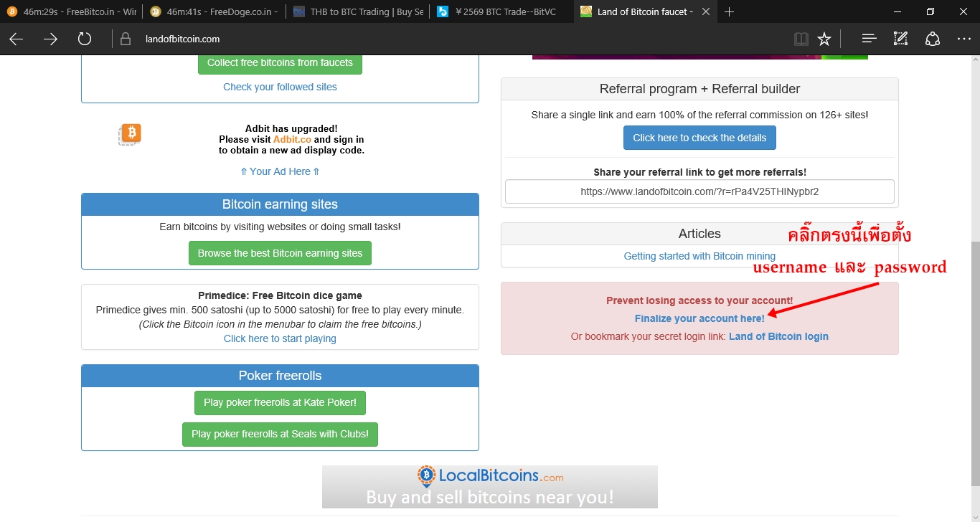Go forward to the next page

pyautogui.click(x=50, y=39)
